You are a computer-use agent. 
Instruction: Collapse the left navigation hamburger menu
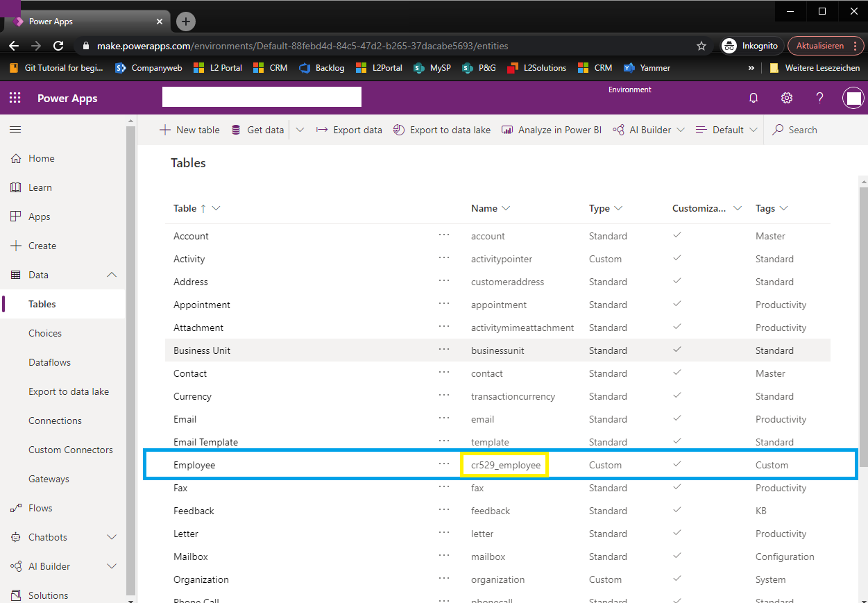click(15, 130)
